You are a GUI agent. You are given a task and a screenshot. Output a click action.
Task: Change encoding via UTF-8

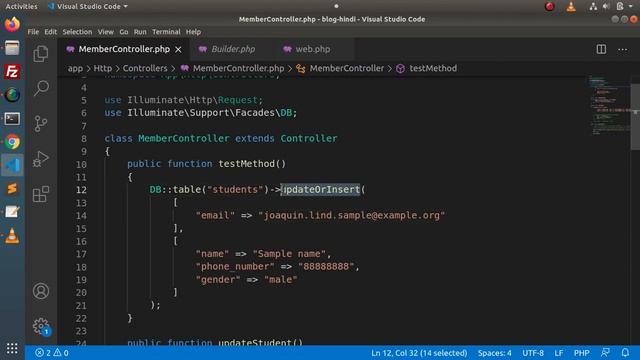click(x=533, y=353)
